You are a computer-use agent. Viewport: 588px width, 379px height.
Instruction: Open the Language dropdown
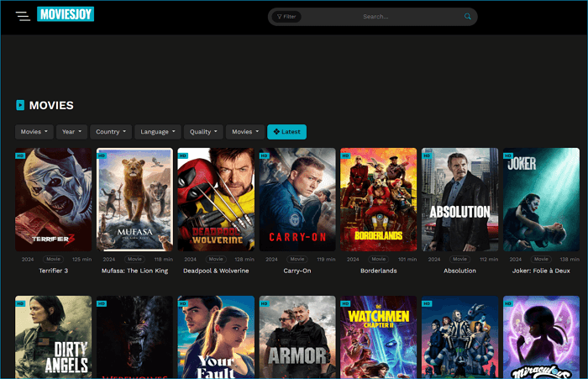tap(158, 132)
